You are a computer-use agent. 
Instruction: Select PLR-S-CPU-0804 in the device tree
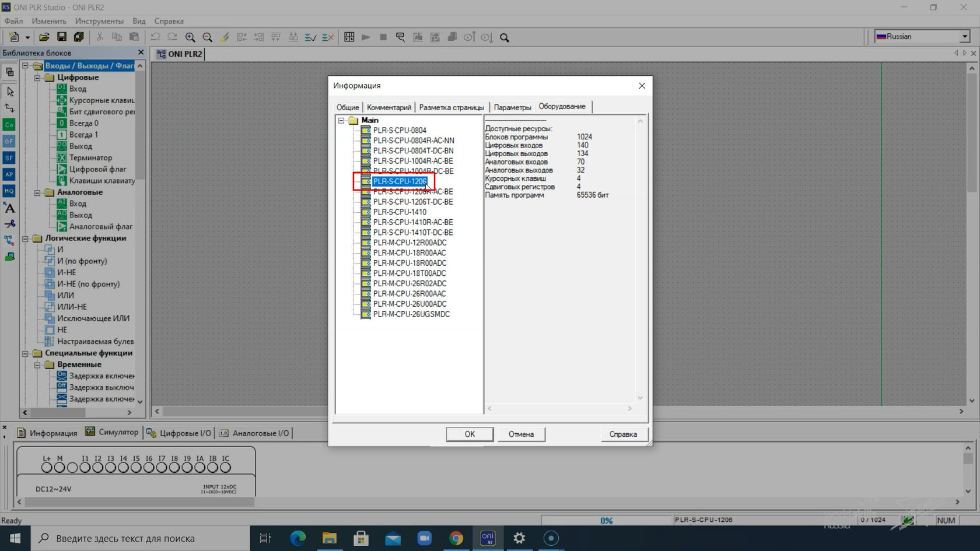[x=400, y=131]
